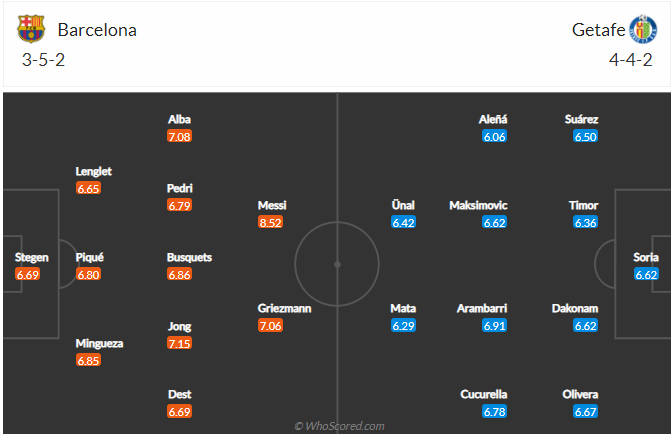Click the Getafe club crest icon

pos(643,29)
